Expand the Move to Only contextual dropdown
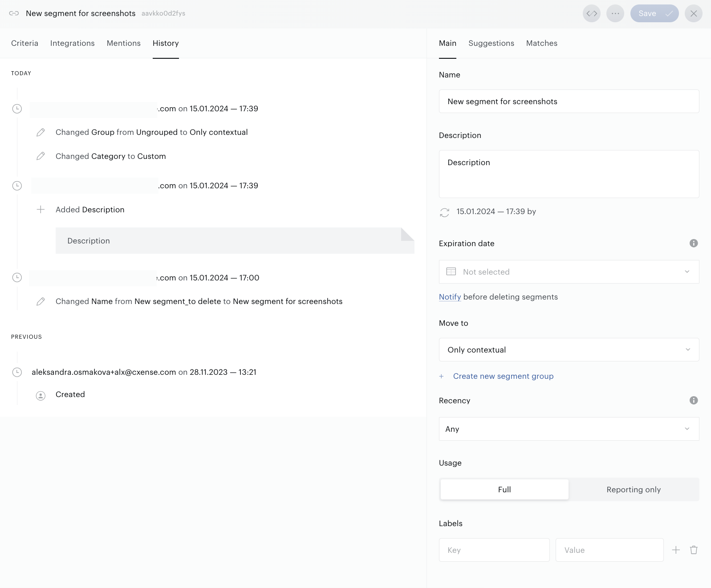 [x=569, y=349]
